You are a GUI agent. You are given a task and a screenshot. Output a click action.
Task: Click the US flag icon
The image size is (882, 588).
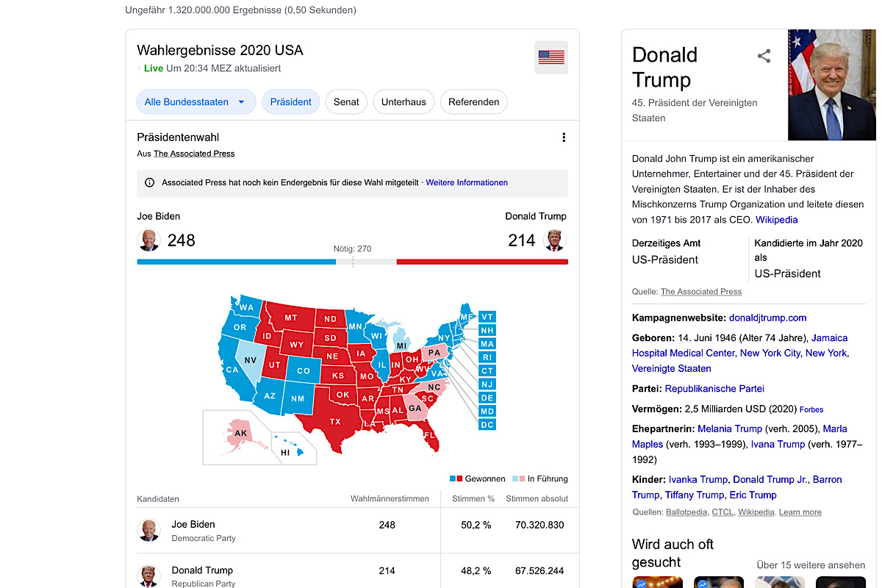pyautogui.click(x=551, y=57)
